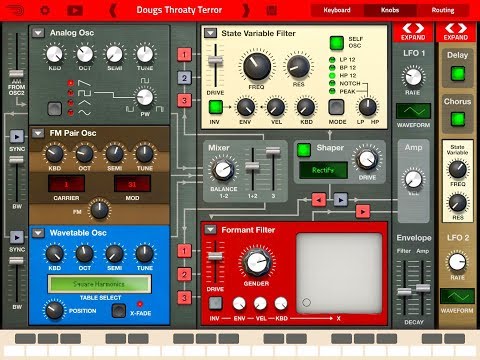The width and height of the screenshot is (480, 360).
Task: Open the Analog Osc dropdown arrow
Action: pos(38,33)
